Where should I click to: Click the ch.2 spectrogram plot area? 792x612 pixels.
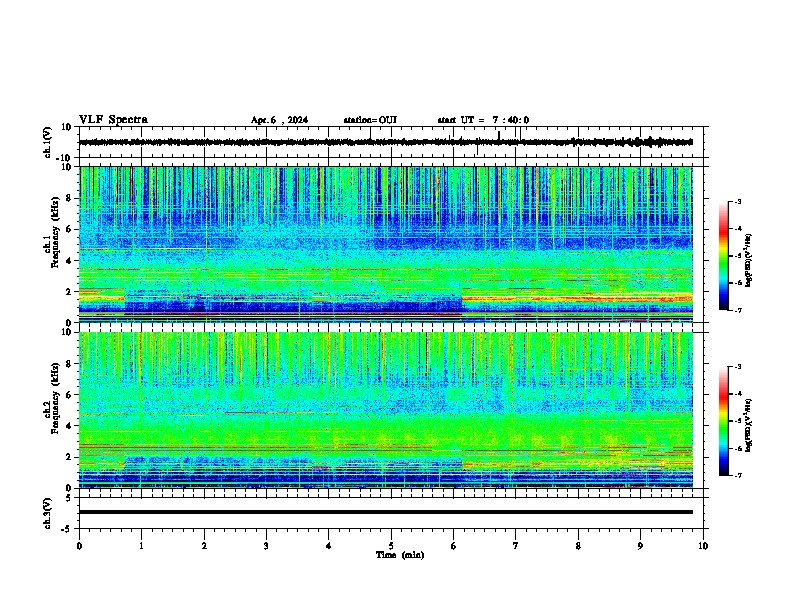(386, 410)
